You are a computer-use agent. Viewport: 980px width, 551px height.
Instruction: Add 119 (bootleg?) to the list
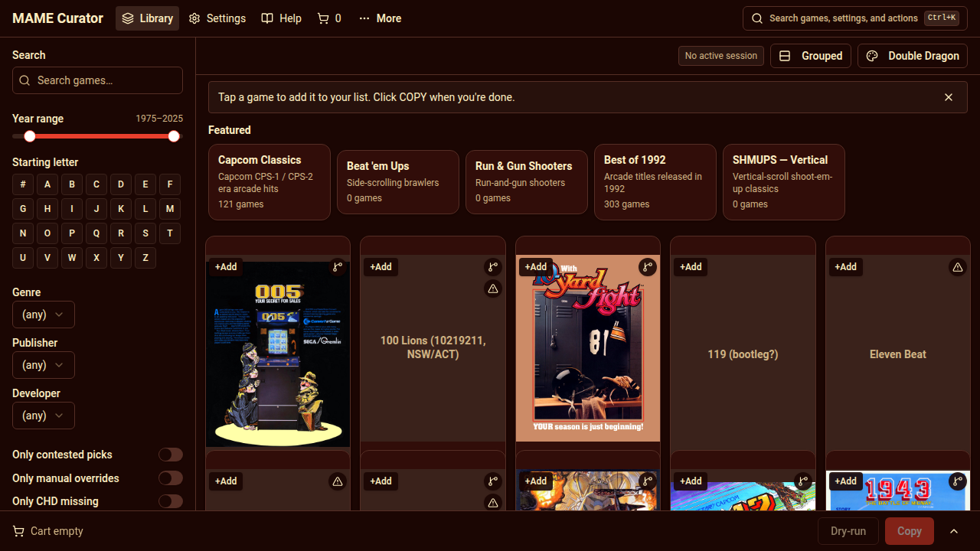(x=691, y=267)
